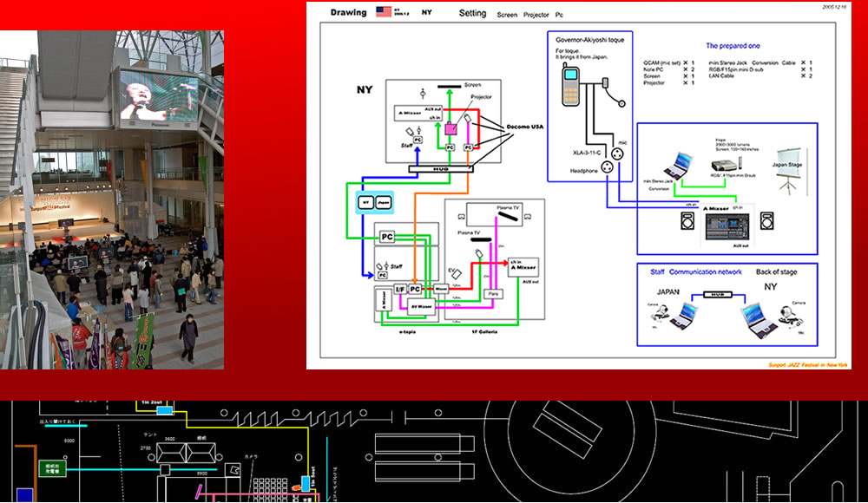Click the Staff PC box in the NY room
Screen dimensions: 868x503
coord(418,140)
